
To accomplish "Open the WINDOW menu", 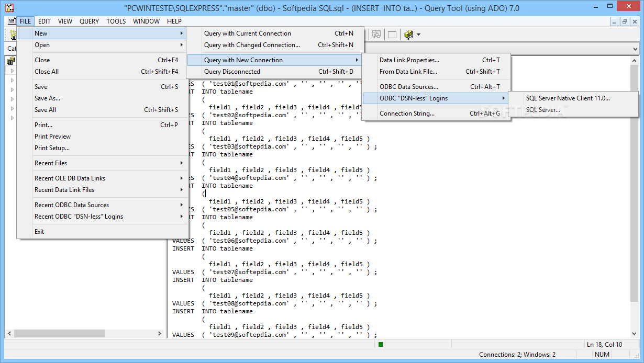I will (x=147, y=21).
